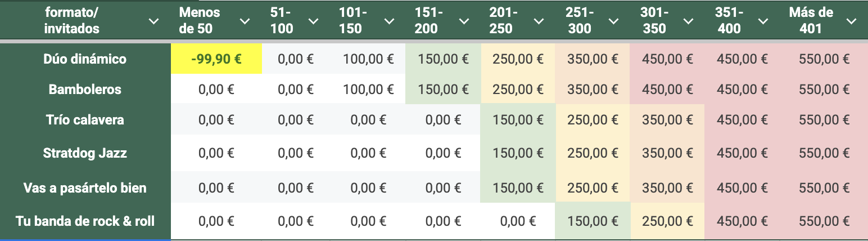Expand the 251-300 filter chevron

(x=613, y=21)
